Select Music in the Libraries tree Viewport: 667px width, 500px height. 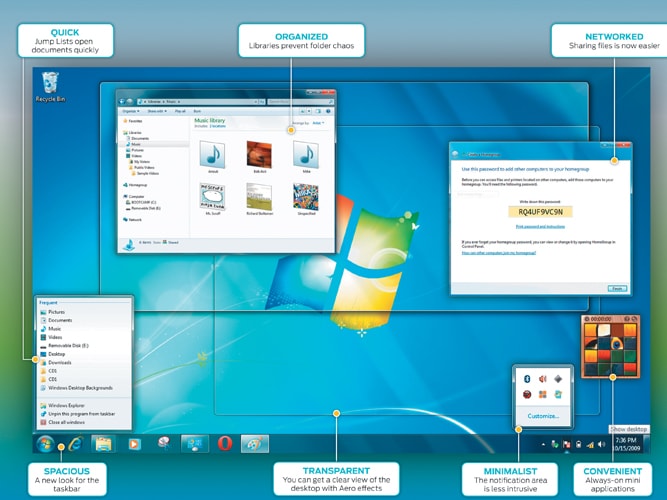tap(138, 144)
